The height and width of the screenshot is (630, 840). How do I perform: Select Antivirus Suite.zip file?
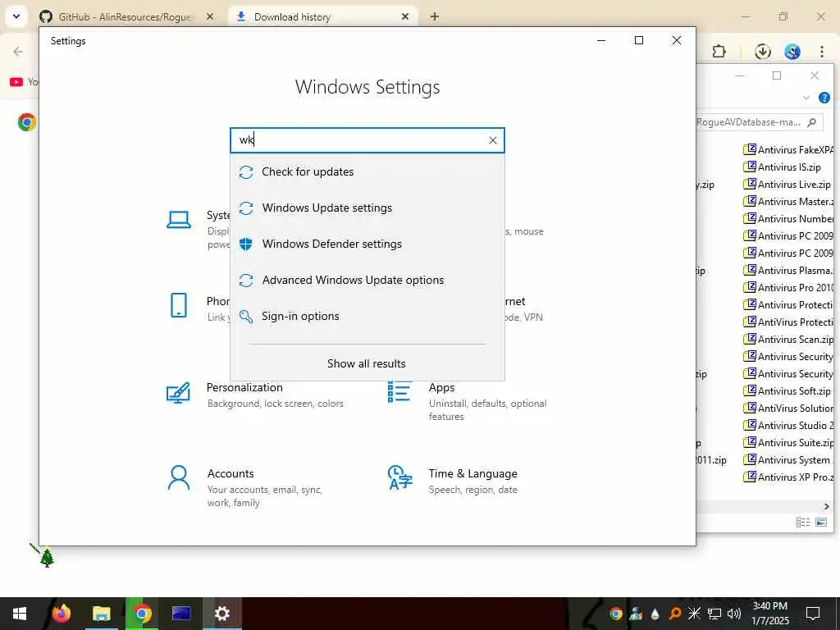point(788,442)
